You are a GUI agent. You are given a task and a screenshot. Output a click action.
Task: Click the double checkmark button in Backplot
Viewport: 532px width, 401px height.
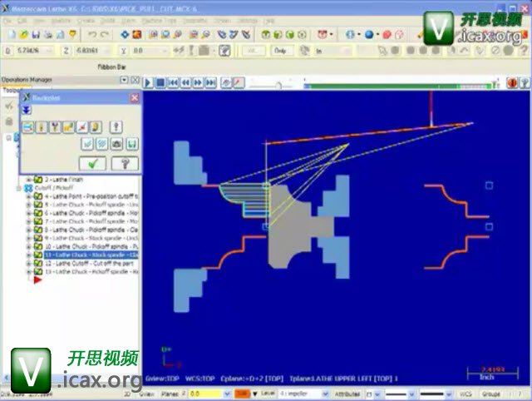101,144
